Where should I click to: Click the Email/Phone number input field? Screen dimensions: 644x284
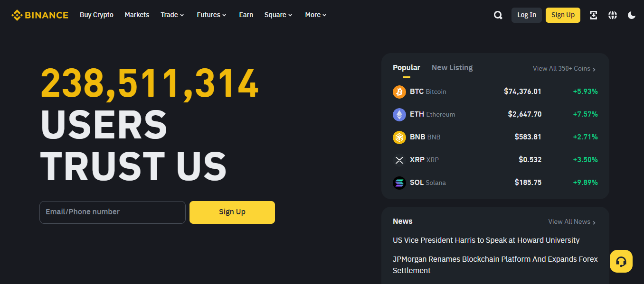point(112,212)
